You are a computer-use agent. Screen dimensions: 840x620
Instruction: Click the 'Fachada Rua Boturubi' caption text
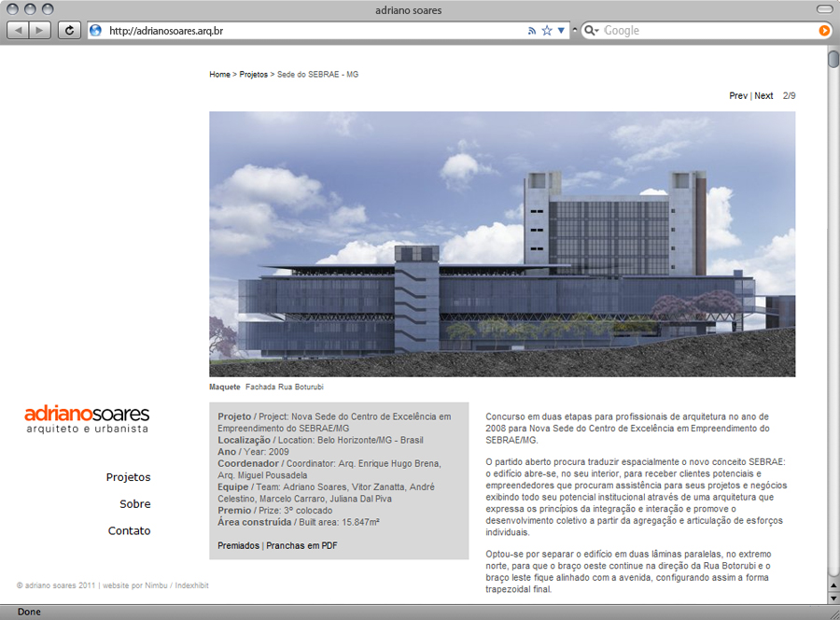coord(285,387)
